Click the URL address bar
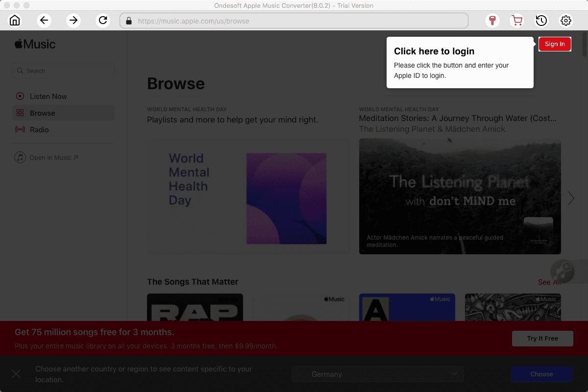 point(294,21)
